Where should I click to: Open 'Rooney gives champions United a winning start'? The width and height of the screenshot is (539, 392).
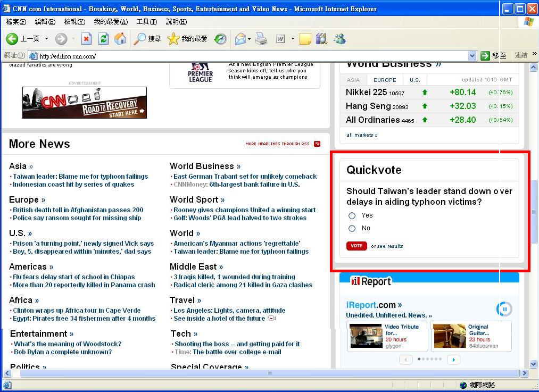pos(244,210)
